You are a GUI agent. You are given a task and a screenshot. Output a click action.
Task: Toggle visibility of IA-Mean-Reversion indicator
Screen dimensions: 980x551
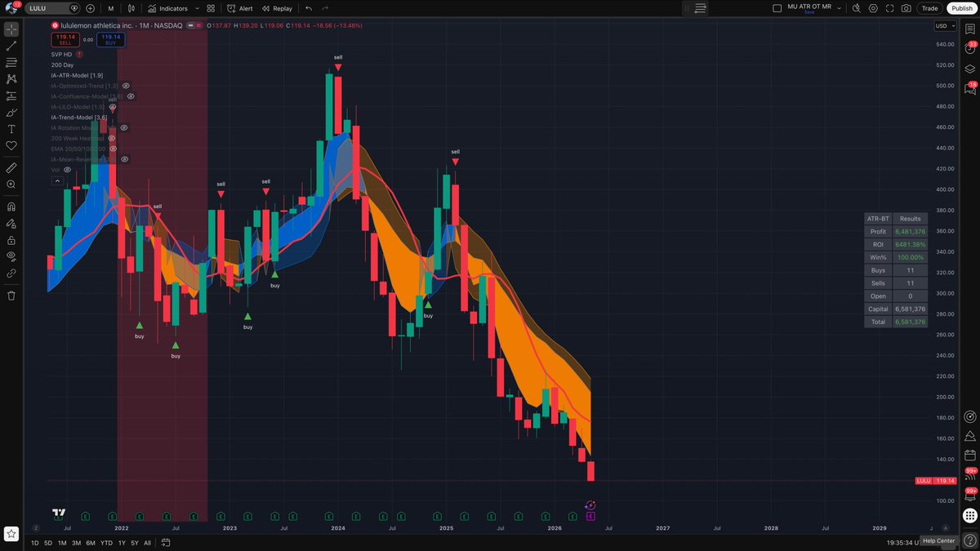[x=125, y=159]
